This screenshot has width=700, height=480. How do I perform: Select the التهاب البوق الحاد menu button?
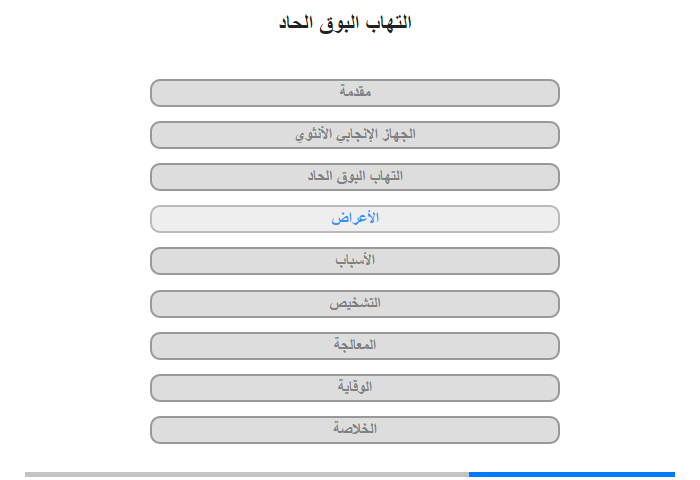(x=355, y=177)
